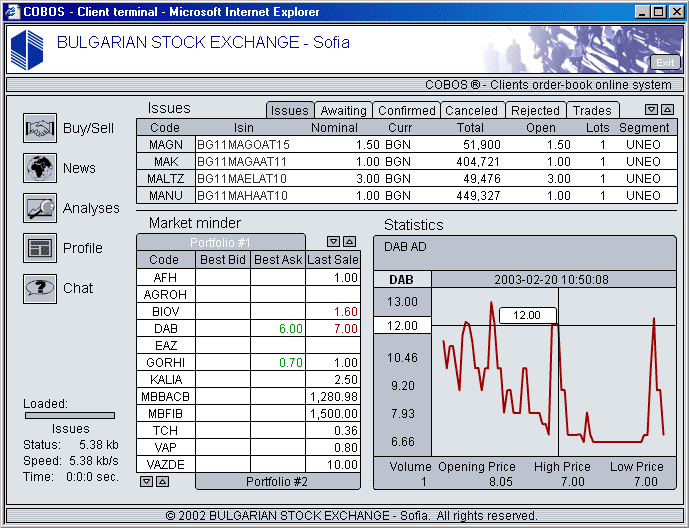The height and width of the screenshot is (528, 689).
Task: Open the Canceled orders tab
Action: (x=472, y=111)
